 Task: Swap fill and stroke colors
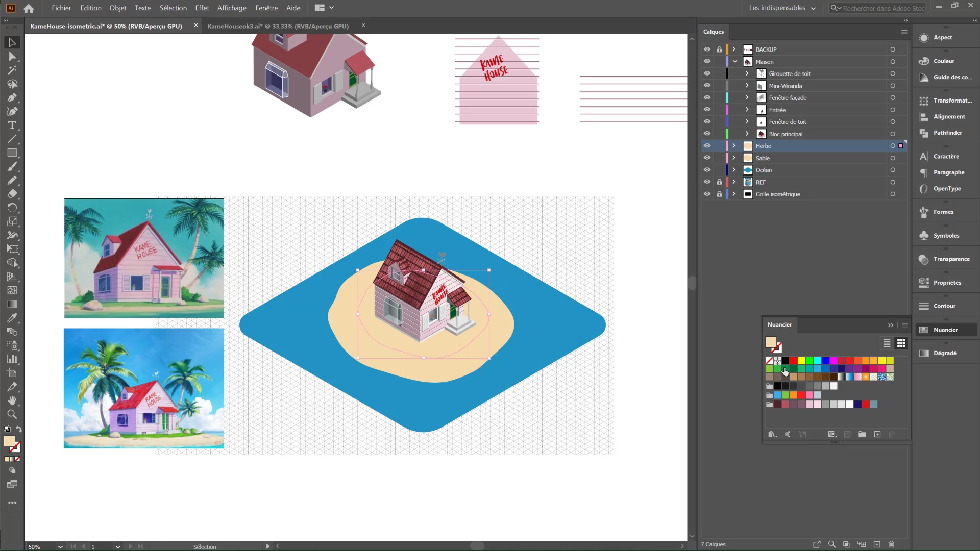pos(19,429)
